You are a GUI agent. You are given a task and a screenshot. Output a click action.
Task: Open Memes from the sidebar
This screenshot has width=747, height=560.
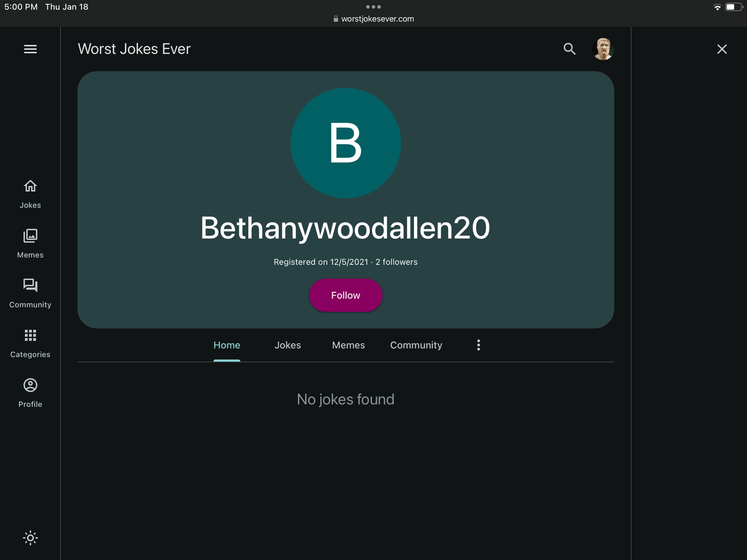click(x=30, y=244)
